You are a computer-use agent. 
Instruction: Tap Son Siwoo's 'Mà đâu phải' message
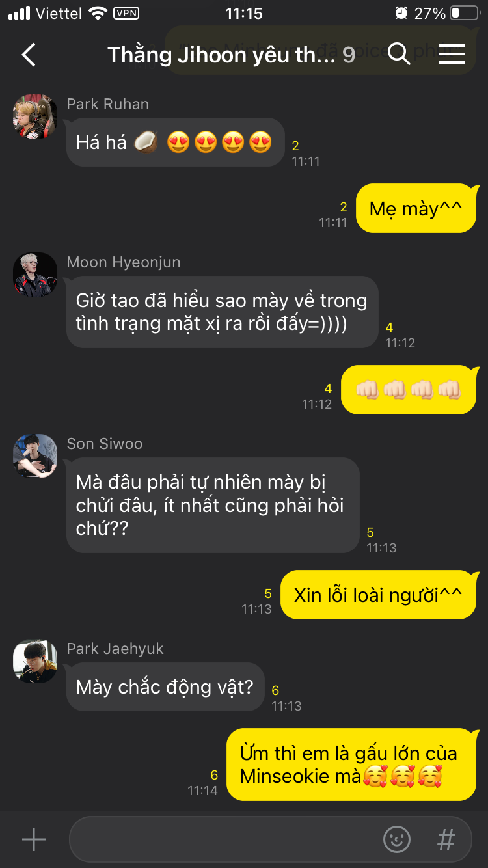coord(213,505)
